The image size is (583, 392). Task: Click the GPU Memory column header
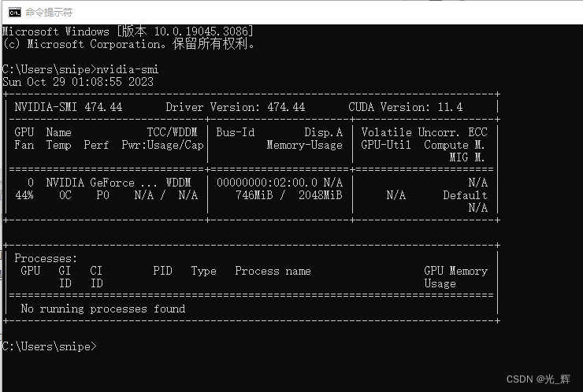455,271
